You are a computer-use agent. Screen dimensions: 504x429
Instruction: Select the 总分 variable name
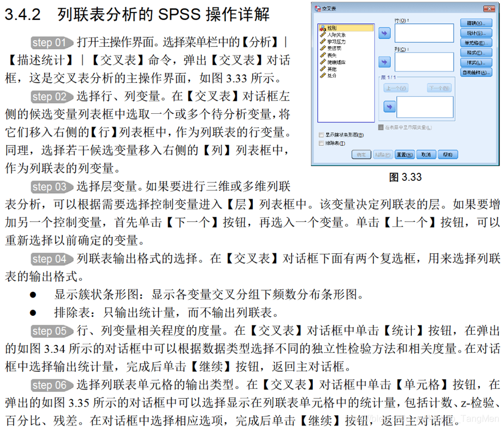pos(332,76)
